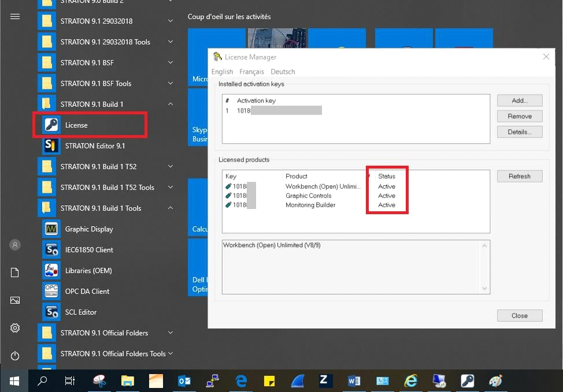Click the Remove button
Screen dimensions: 563x392
(520, 116)
